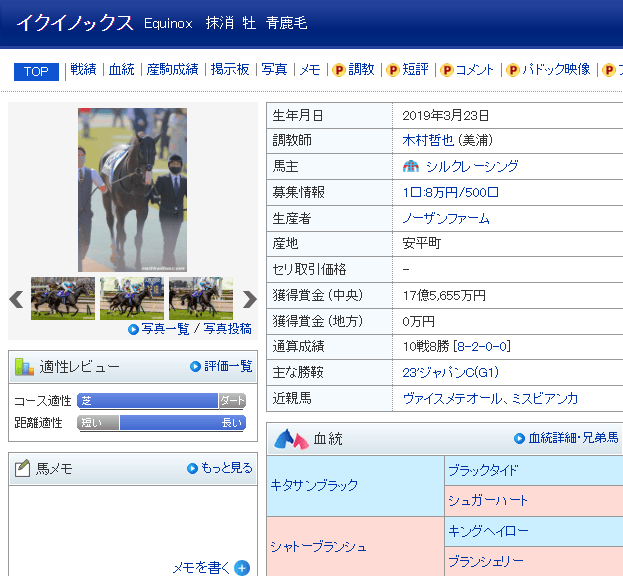Open ブラックタイド pedigree link
The height and width of the screenshot is (576, 623).
[483, 470]
